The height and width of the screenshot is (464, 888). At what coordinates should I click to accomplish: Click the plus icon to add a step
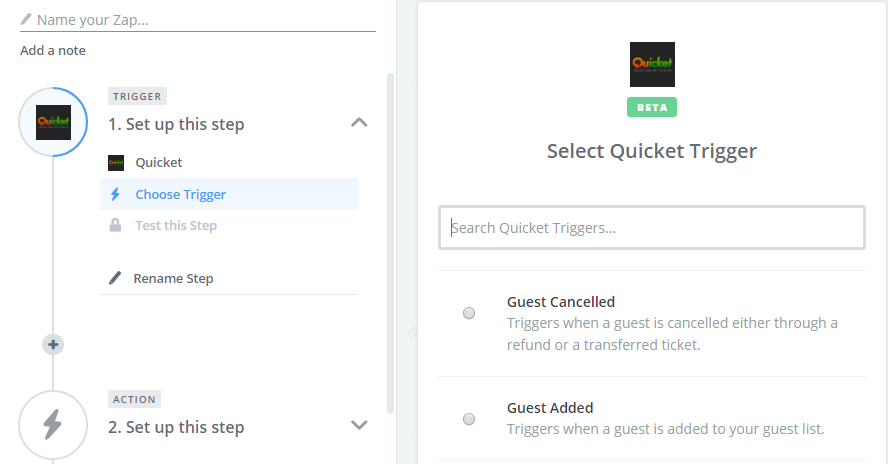(x=53, y=344)
